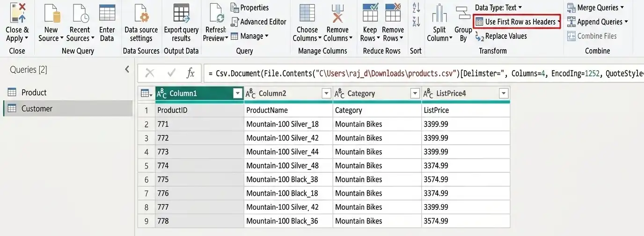Expand the Close & Apply dropdown arrow
644x236 pixels.
pyautogui.click(x=26, y=38)
